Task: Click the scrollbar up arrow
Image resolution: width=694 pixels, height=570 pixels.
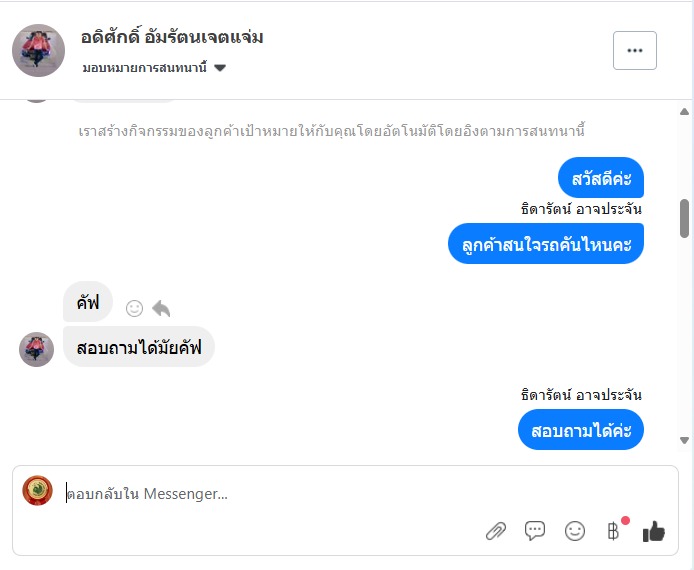Action: click(x=684, y=112)
